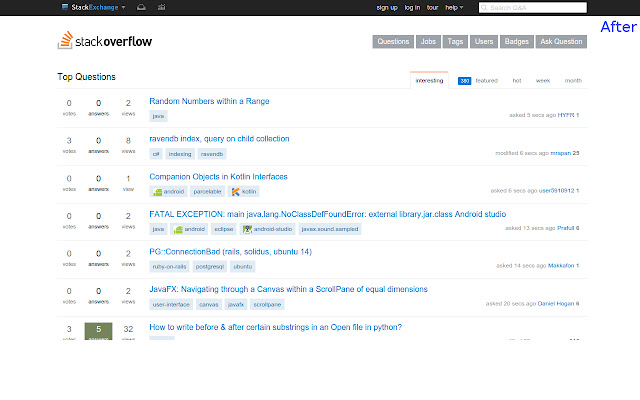This screenshot has height=400, width=640.
Task: Open user Prafull's profile link
Action: 565,228
